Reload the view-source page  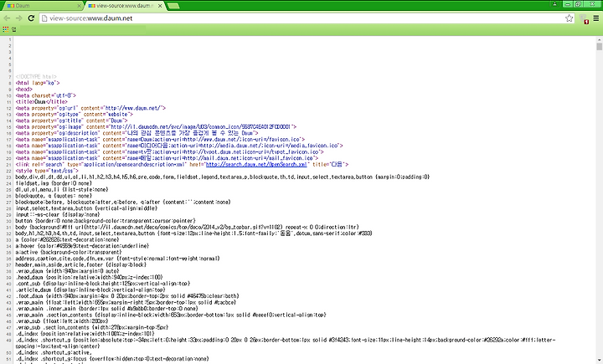(x=31, y=18)
